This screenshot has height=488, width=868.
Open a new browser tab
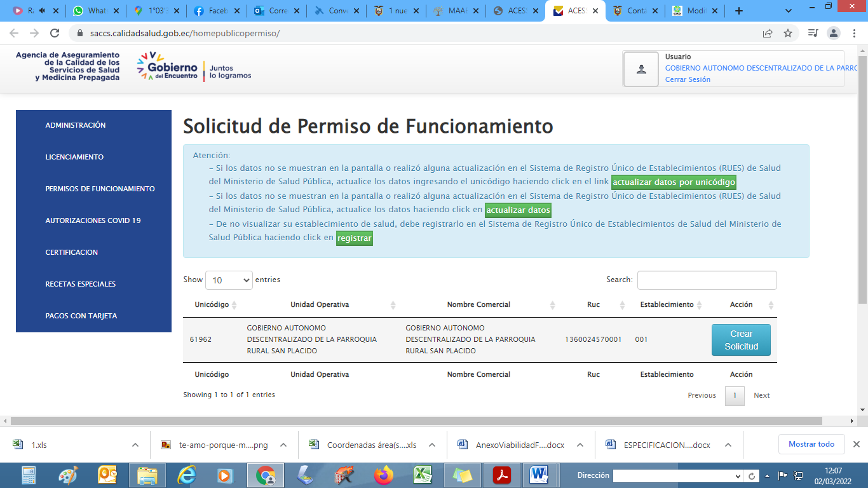738,11
